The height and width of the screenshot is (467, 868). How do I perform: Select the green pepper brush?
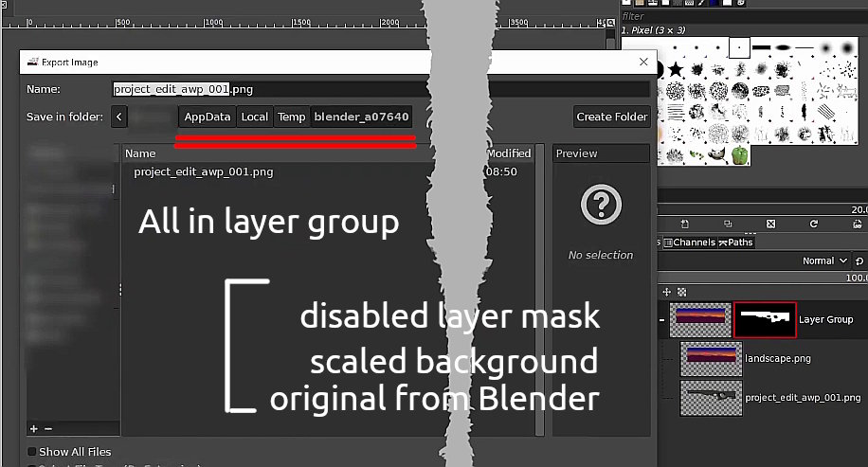739,155
